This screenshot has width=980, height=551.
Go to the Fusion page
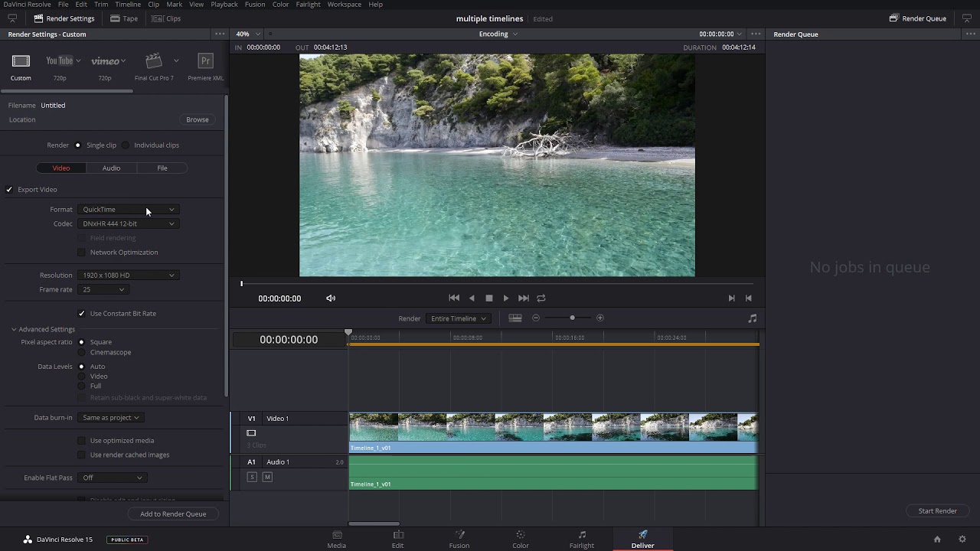click(x=459, y=540)
